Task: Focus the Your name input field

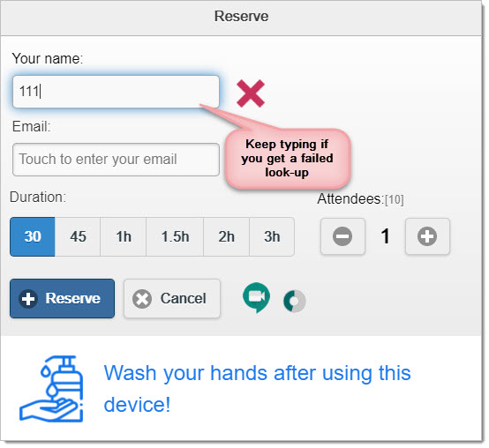Action: (116, 92)
